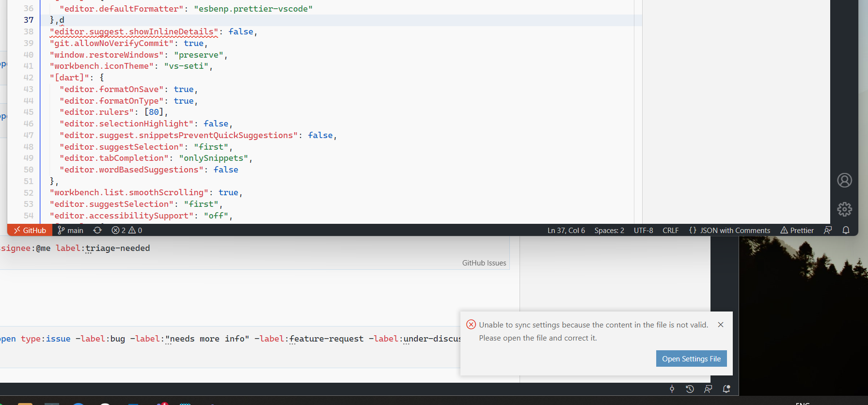
Task: Click the editor.accessibilitySupport "off" value
Action: (216, 216)
